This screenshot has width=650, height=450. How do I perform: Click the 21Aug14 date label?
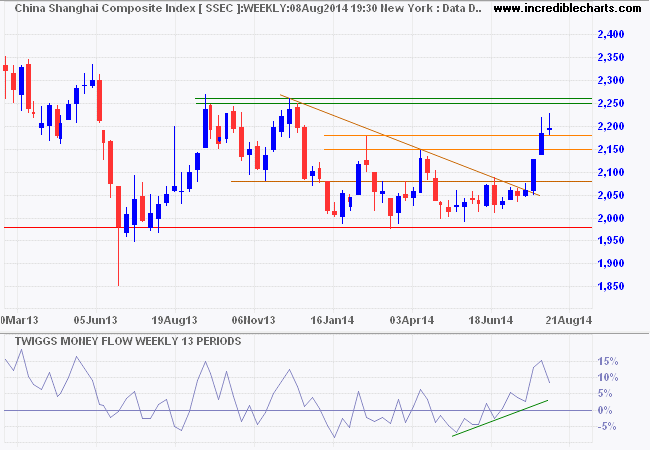(569, 320)
